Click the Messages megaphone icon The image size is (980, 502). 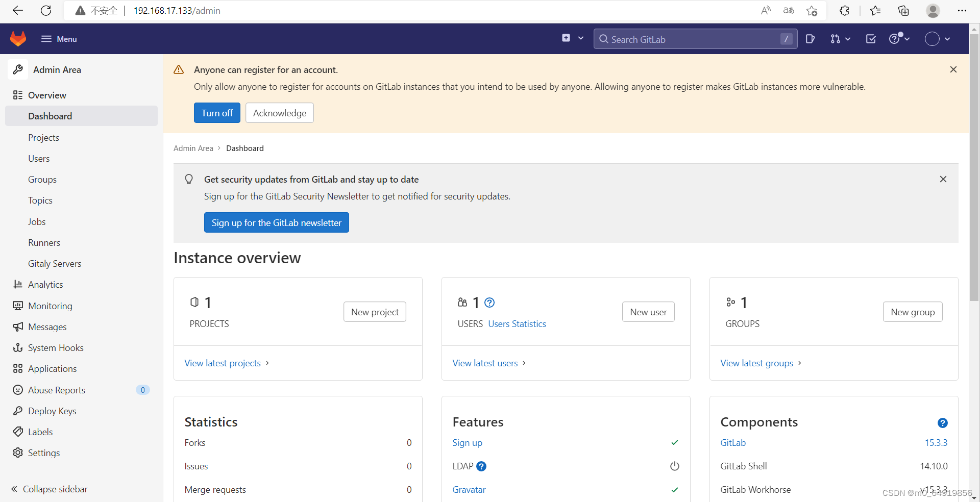(x=18, y=327)
